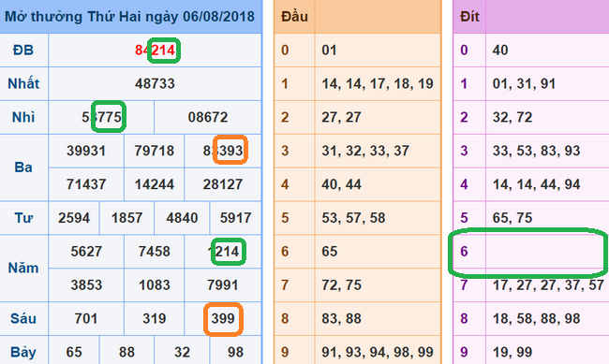The height and width of the screenshot is (364, 609).
Task: Click the Đầu 8 values '83, 88'
Action: point(341,318)
